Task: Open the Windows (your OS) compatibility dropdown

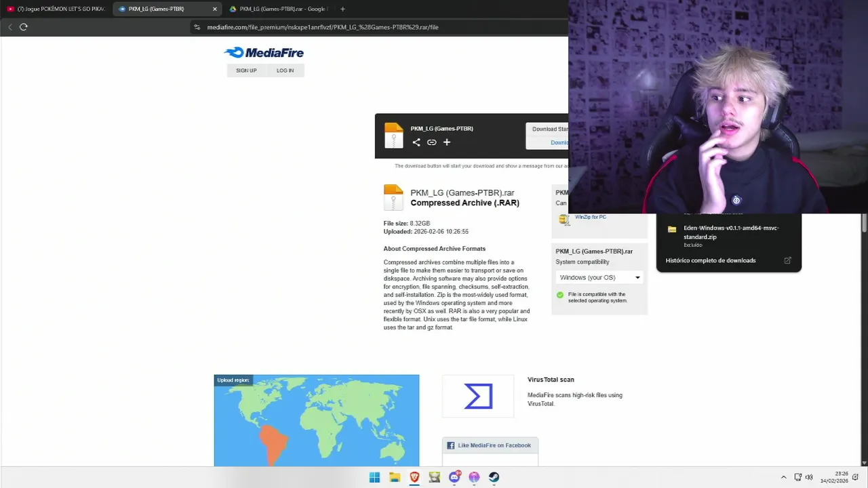Action: pos(599,277)
